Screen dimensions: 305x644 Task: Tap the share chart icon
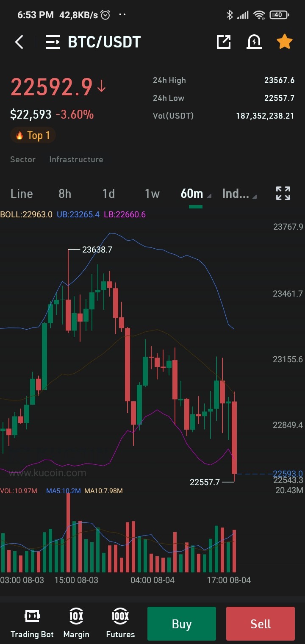click(x=224, y=42)
